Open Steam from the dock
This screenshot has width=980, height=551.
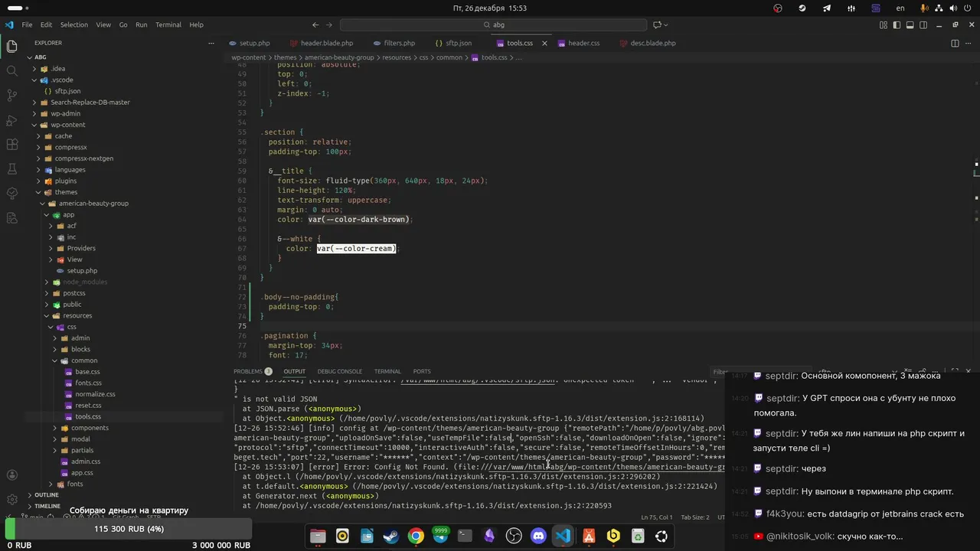pyautogui.click(x=391, y=536)
